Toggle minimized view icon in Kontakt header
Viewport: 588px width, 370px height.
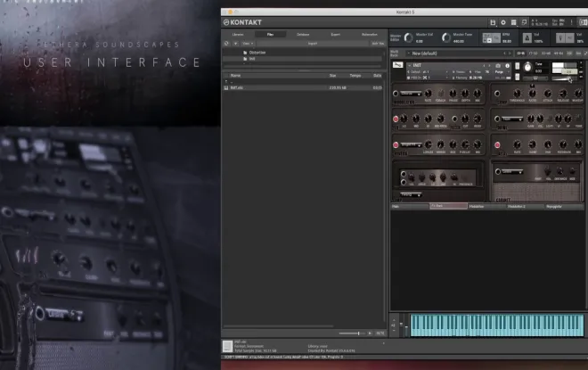[524, 22]
